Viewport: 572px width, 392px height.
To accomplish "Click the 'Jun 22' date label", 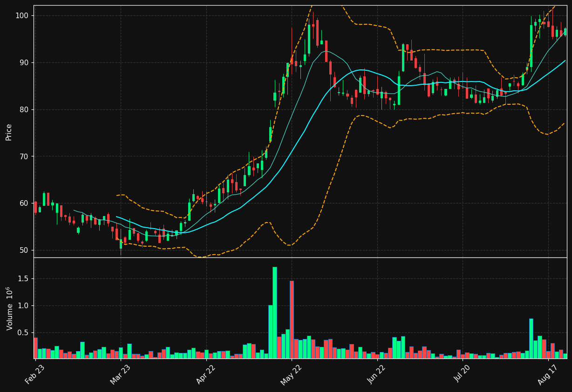I will point(377,375).
